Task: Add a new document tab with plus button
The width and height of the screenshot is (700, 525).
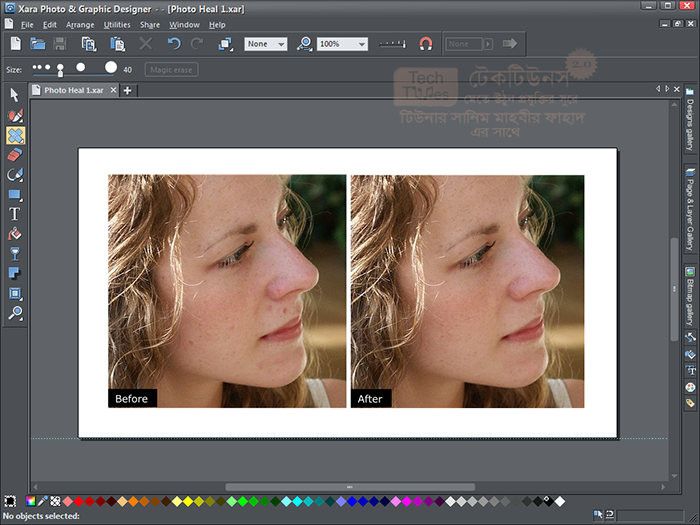Action: pos(127,90)
